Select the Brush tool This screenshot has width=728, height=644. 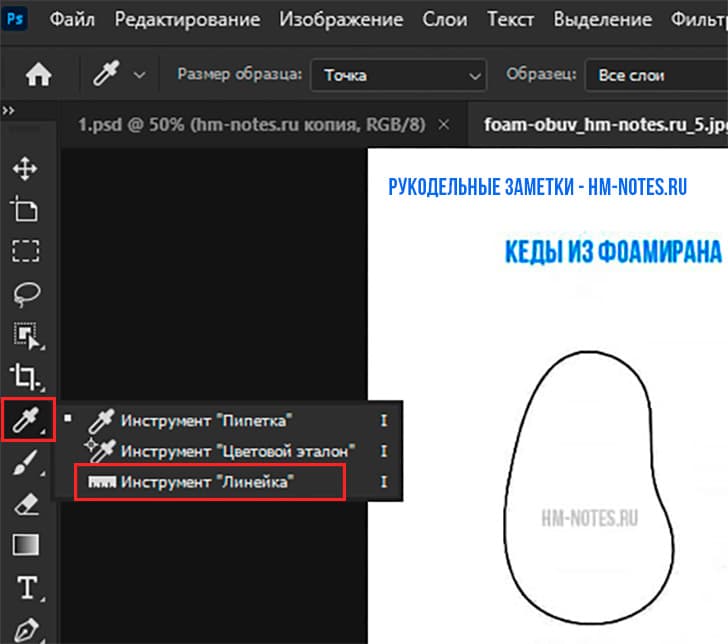(x=24, y=462)
